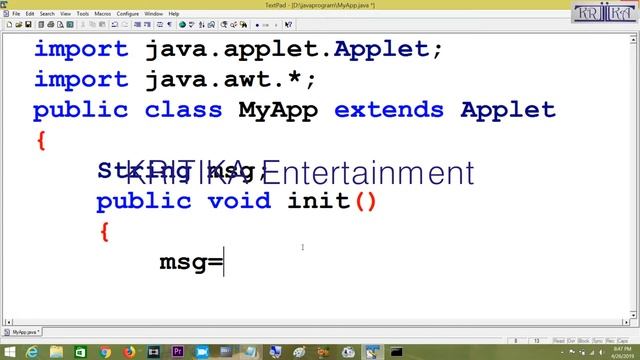Image resolution: width=640 pixels, height=360 pixels.
Task: Paste clipboard with the toolbar paste icon
Action: [102, 24]
